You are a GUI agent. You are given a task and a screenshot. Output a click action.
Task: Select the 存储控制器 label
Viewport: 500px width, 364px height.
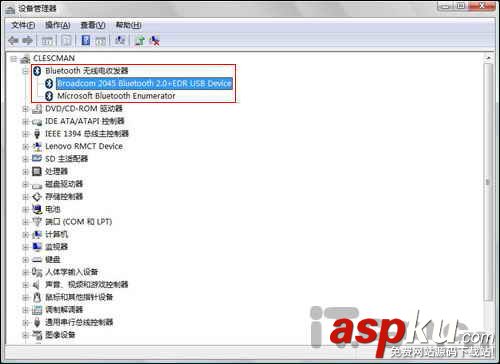pos(64,197)
